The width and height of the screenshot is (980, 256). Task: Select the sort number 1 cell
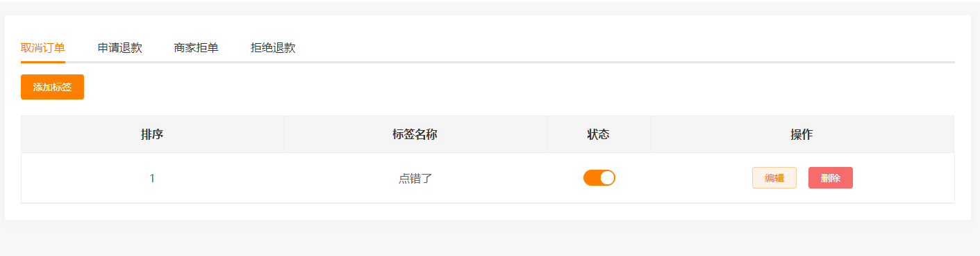click(x=152, y=178)
